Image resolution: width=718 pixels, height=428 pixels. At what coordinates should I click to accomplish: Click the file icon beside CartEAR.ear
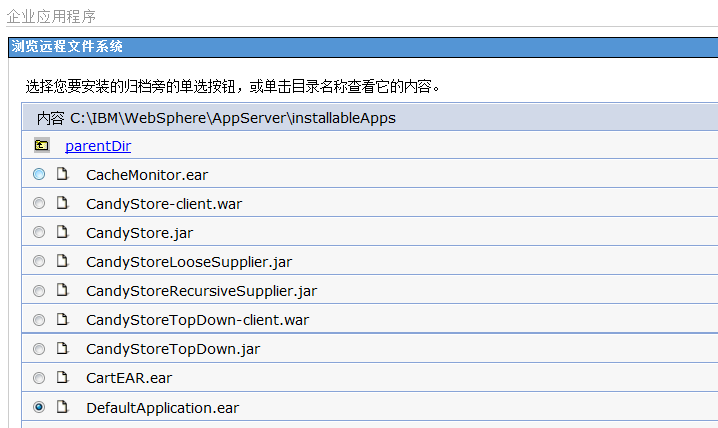[x=62, y=377]
